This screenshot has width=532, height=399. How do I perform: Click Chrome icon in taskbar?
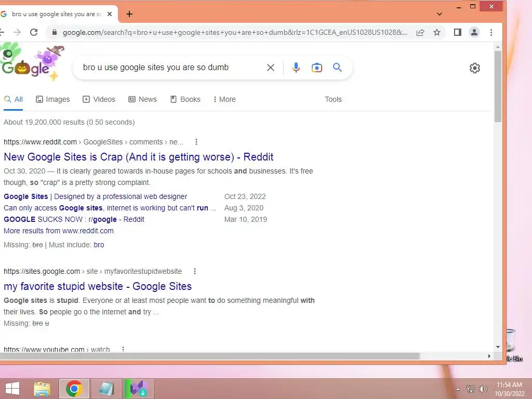click(74, 389)
